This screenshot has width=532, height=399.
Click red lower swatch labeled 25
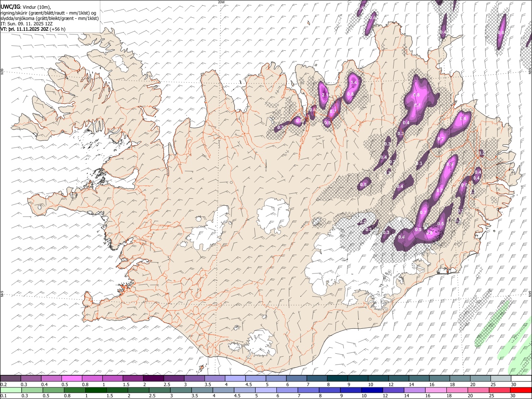pyautogui.click(x=499, y=390)
